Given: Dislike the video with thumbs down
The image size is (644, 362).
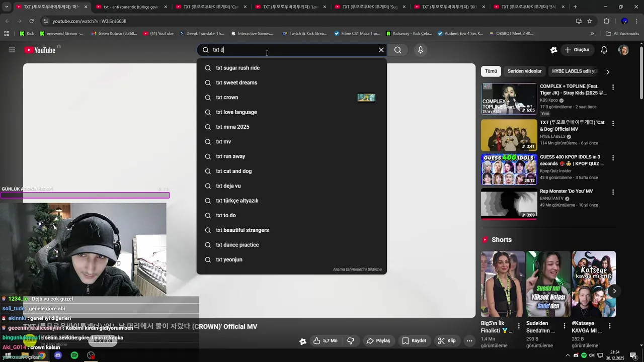Looking at the screenshot, I should click(x=351, y=341).
